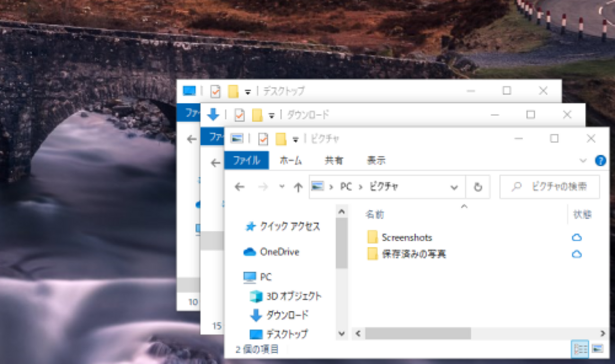Viewport: 615px width, 364px height.
Task: Refresh the ピクチャ folder view
Action: tap(478, 187)
